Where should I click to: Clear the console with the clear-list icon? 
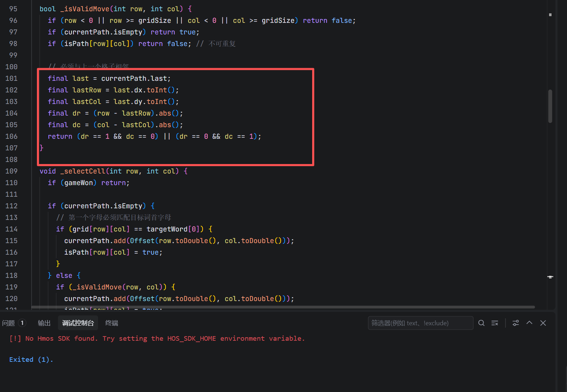(x=495, y=323)
